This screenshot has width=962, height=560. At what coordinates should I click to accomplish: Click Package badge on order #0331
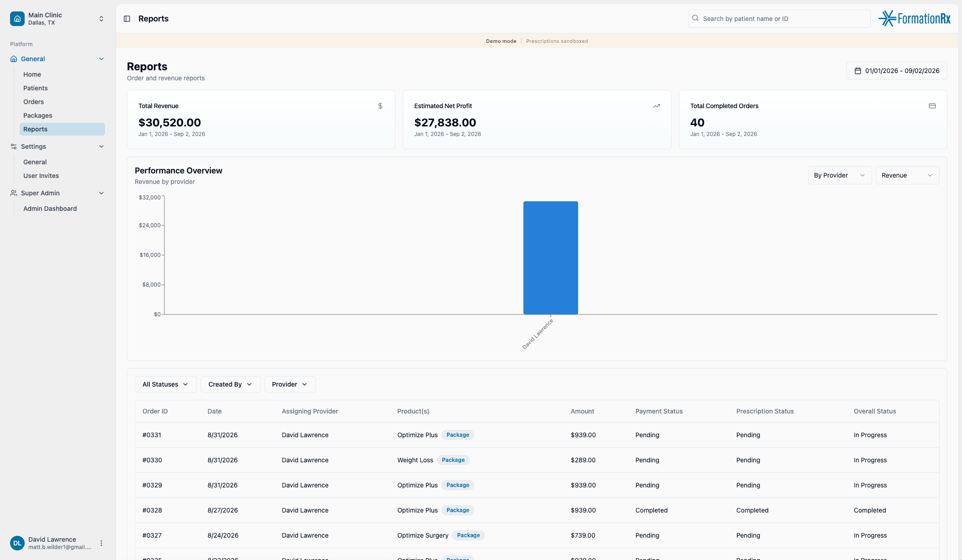(457, 435)
